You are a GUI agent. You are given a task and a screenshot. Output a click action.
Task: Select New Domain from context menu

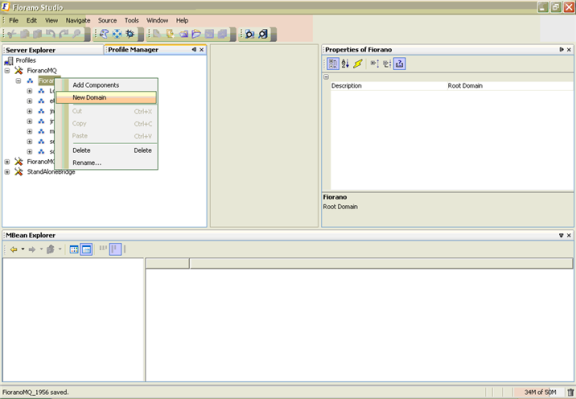pyautogui.click(x=106, y=98)
